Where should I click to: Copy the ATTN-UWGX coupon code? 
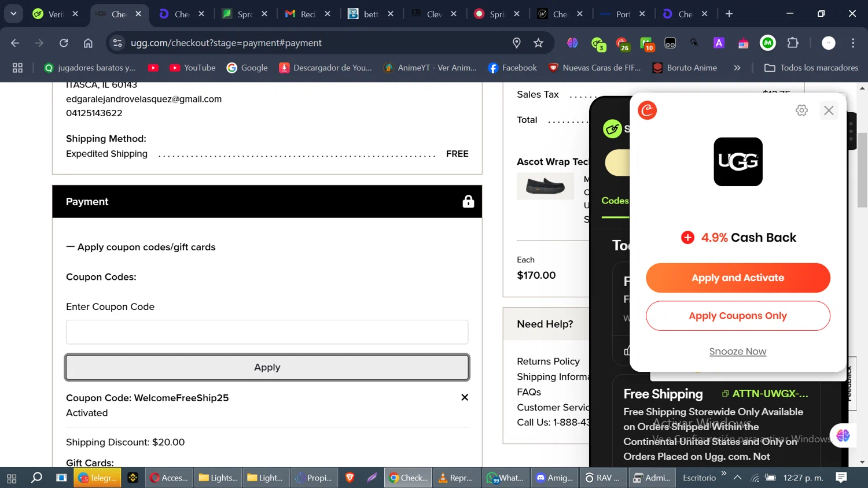point(765,394)
